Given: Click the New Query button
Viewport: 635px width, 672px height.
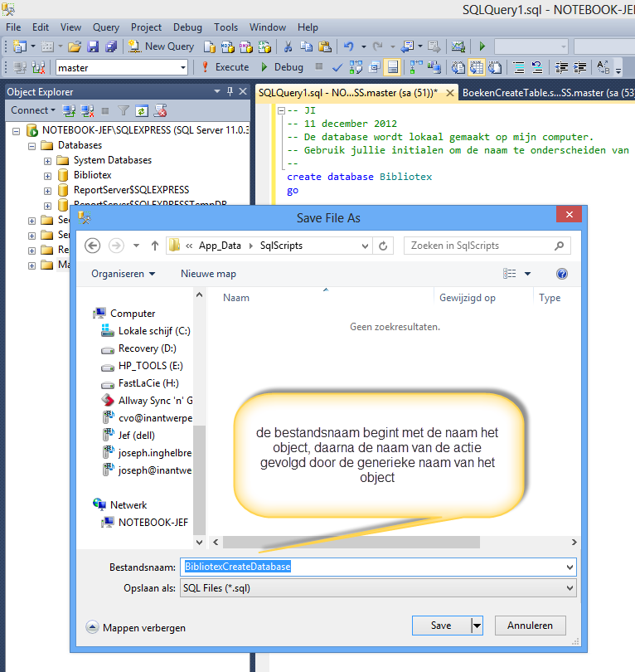Looking at the screenshot, I should (x=161, y=46).
